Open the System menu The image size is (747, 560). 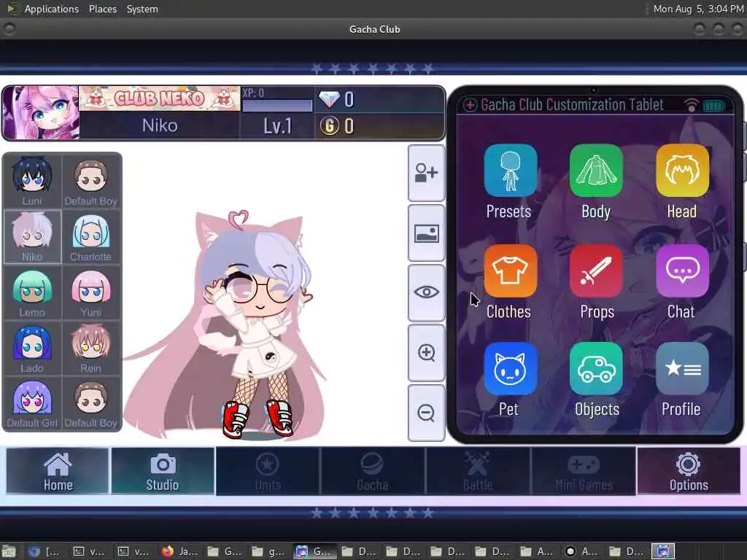click(x=142, y=9)
